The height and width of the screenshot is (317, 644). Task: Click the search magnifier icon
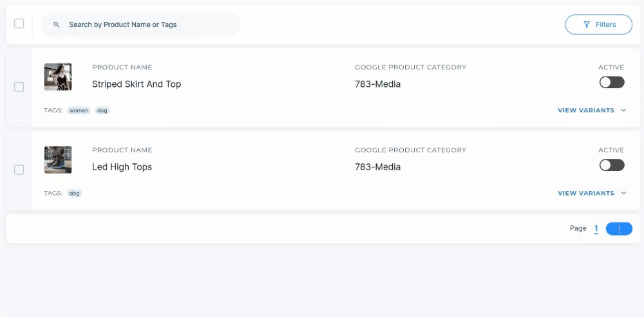[x=57, y=24]
